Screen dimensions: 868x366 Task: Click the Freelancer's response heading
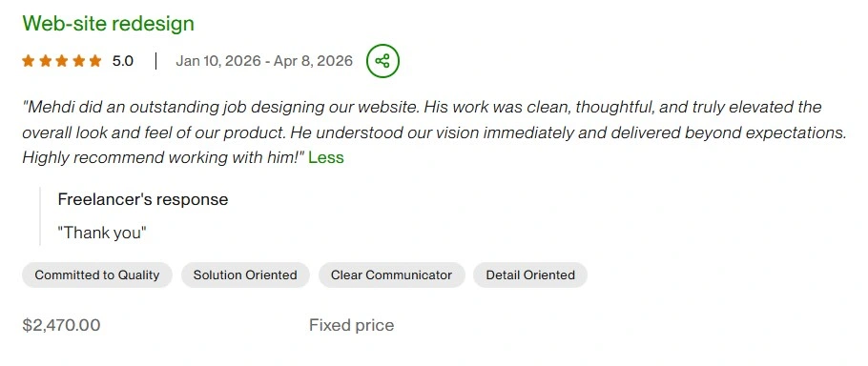(x=143, y=199)
